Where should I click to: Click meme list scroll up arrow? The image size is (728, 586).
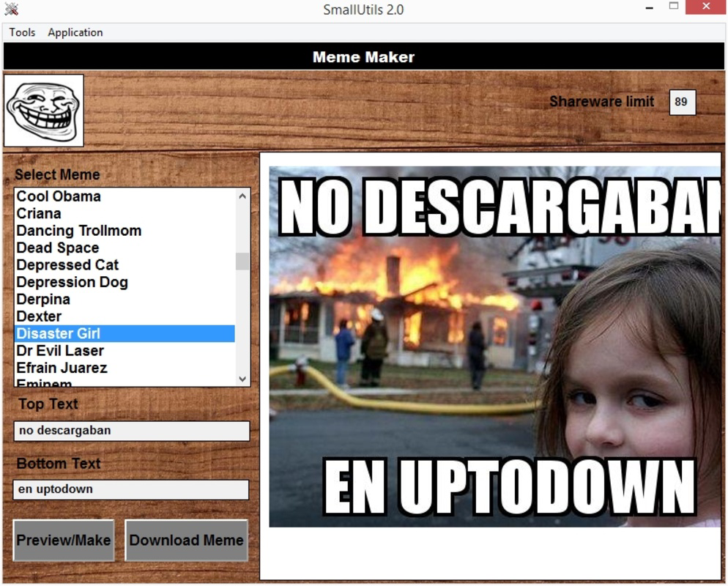[x=242, y=196]
